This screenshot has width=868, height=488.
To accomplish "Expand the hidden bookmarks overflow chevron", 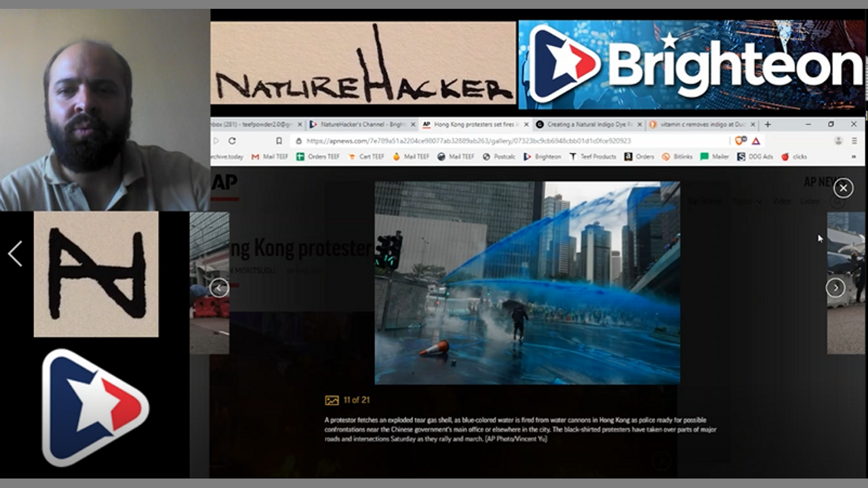I will 853,157.
